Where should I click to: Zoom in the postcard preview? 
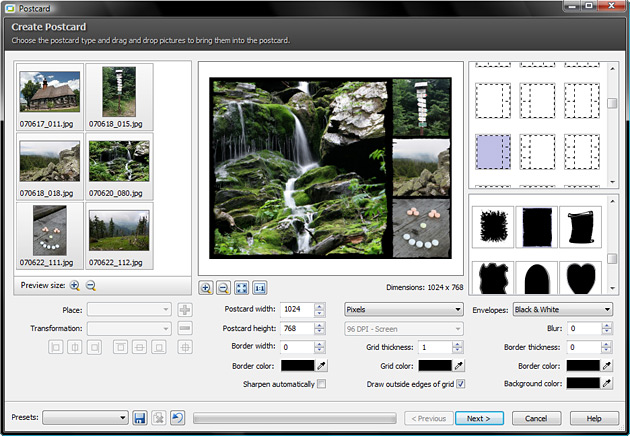click(x=206, y=288)
